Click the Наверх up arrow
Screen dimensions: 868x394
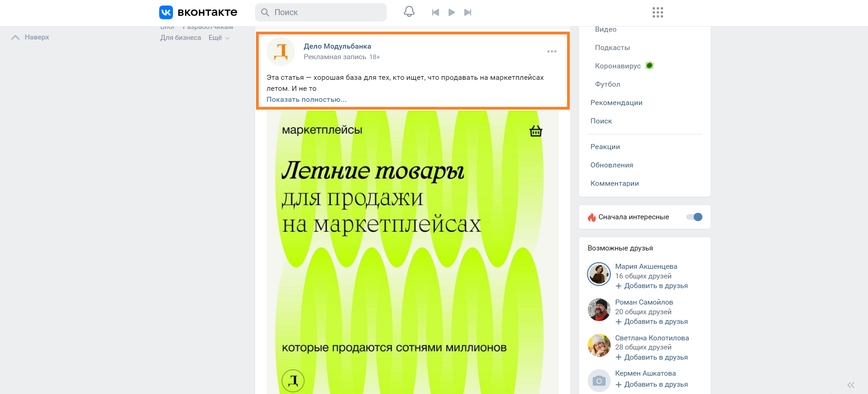15,37
